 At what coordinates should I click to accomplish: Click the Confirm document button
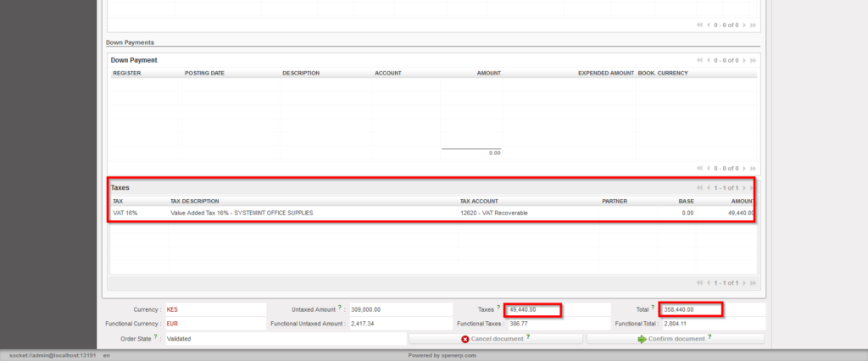tap(674, 339)
